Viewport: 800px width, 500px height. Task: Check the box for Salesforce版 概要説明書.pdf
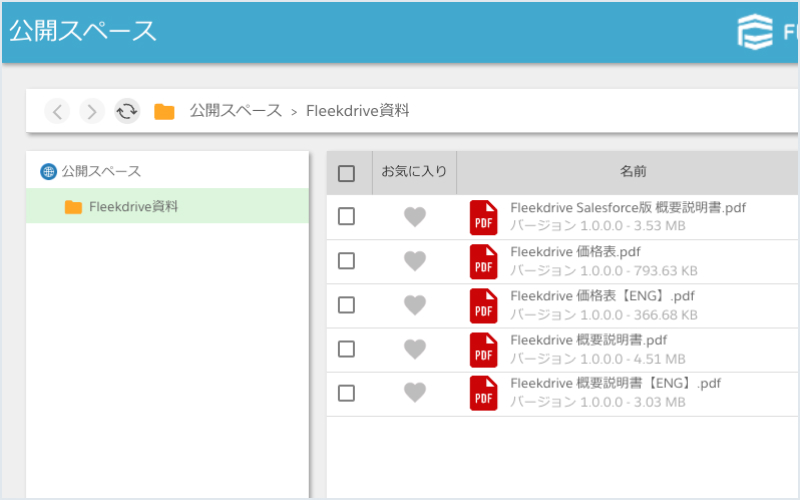[346, 216]
